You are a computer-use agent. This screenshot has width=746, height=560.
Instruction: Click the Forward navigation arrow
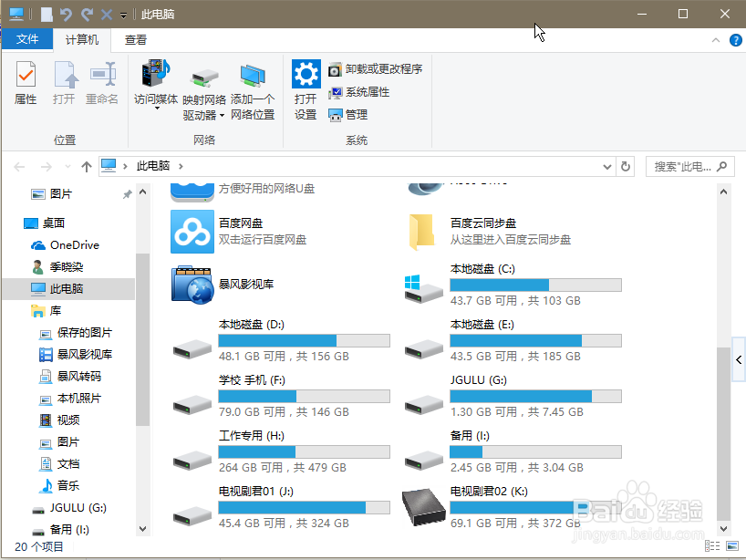coord(47,167)
